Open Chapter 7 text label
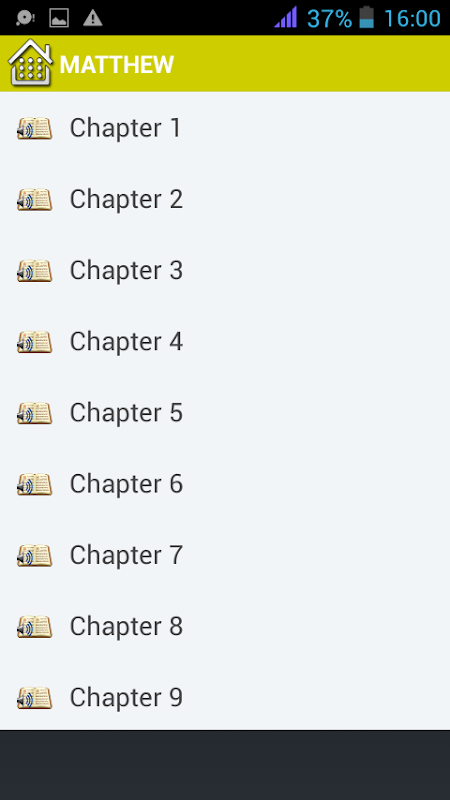 tap(126, 555)
